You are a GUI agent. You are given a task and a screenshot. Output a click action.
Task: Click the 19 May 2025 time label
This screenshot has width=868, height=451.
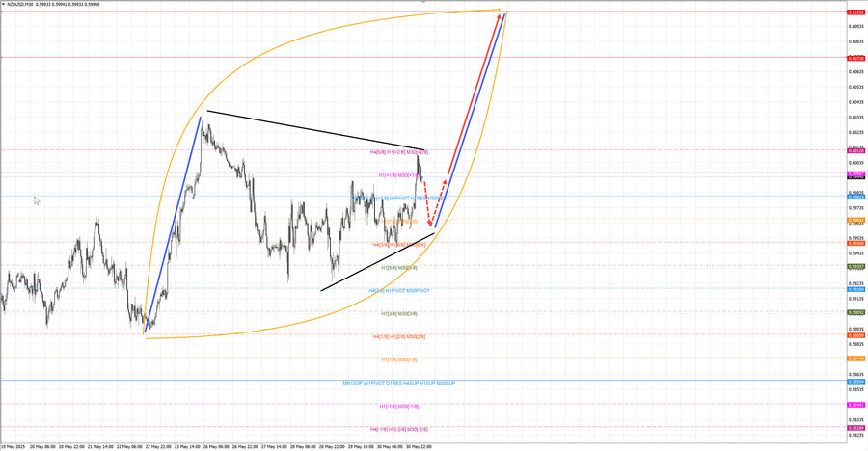tap(14, 446)
